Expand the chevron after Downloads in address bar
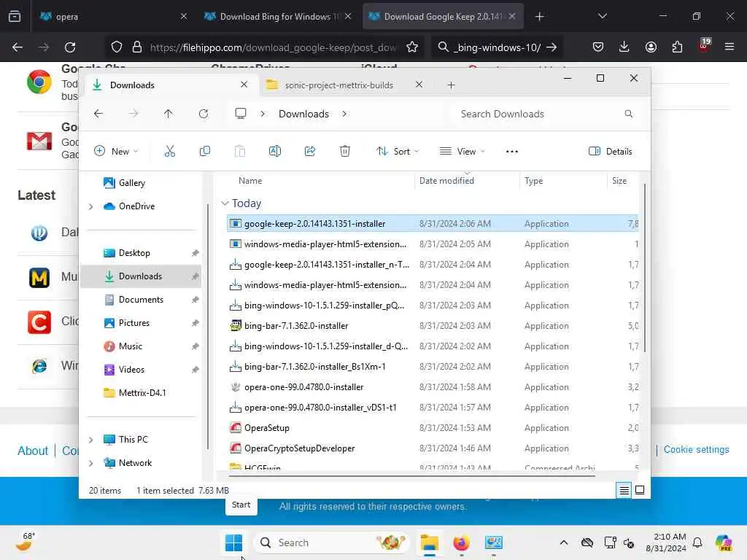Viewport: 747px width, 560px height. point(344,114)
